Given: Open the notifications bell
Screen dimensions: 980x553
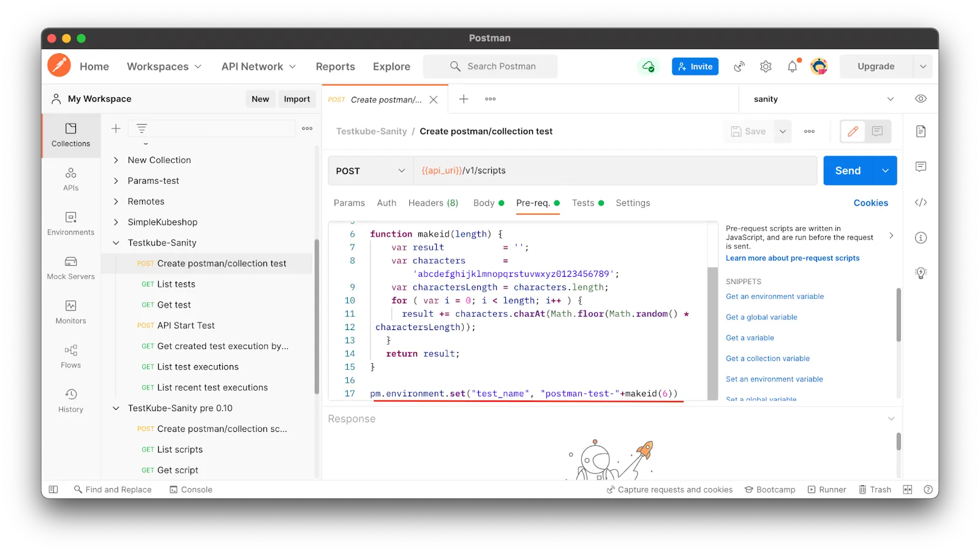Looking at the screenshot, I should click(x=792, y=66).
